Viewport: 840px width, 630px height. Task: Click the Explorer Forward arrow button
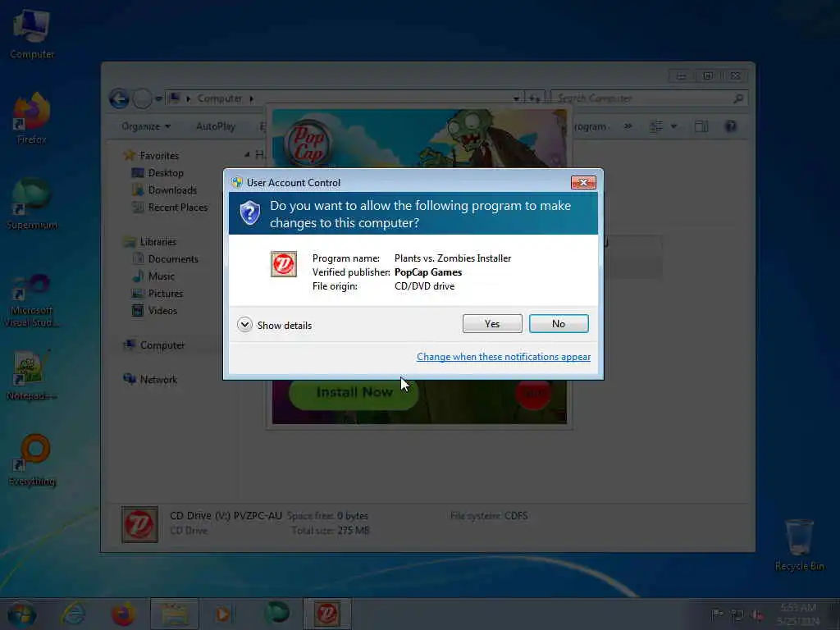point(142,98)
